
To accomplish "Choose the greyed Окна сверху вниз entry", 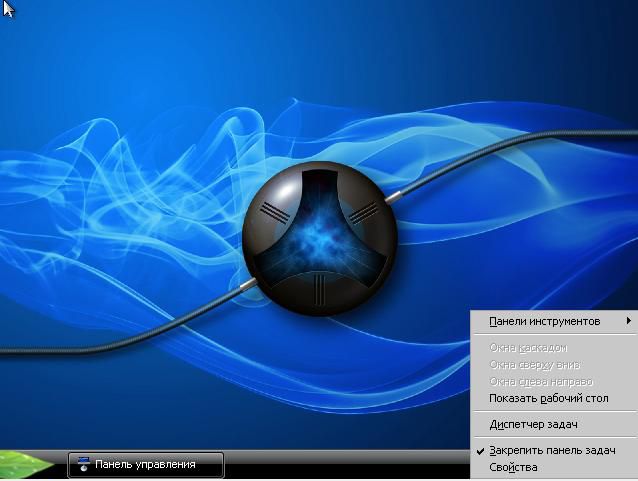I will pos(534,365).
